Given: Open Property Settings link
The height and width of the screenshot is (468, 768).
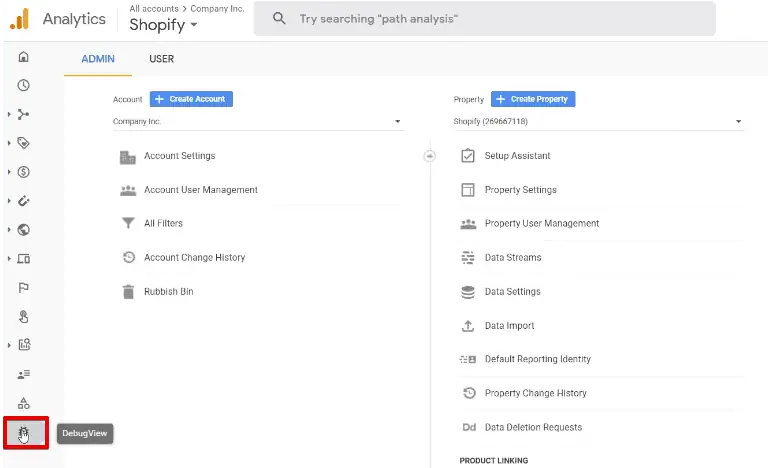Looking at the screenshot, I should 521,190.
